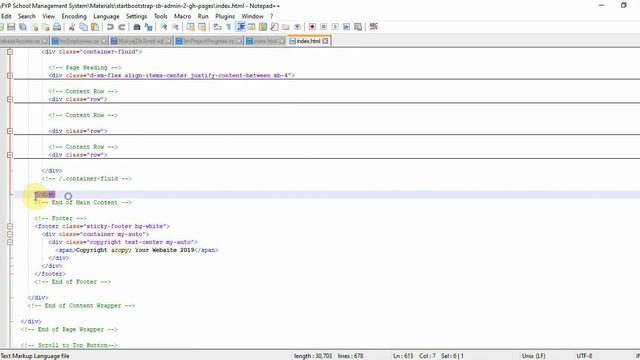
Task: Switch to the frmProjectProgress.cs tab
Action: click(209, 41)
